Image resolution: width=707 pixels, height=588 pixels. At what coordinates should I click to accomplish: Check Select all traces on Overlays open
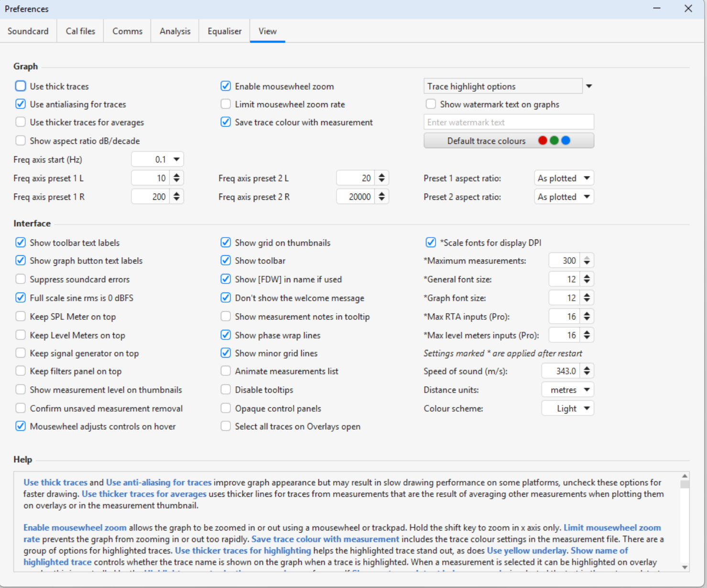point(226,426)
